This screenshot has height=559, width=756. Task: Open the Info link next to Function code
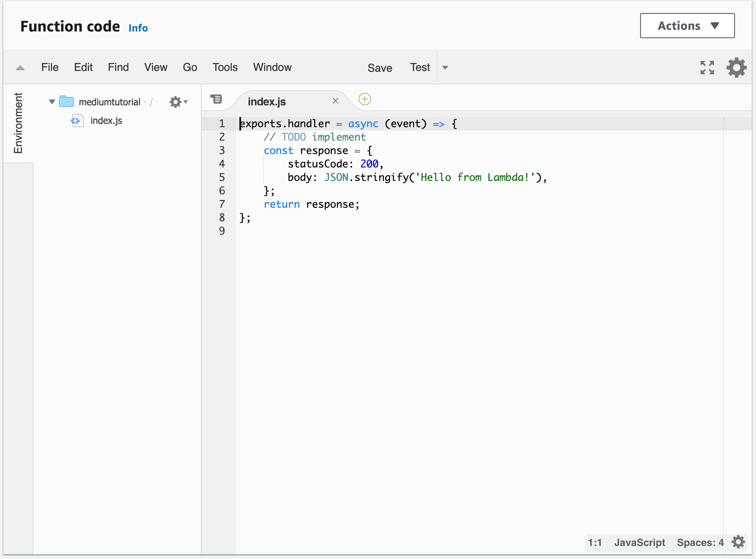138,28
